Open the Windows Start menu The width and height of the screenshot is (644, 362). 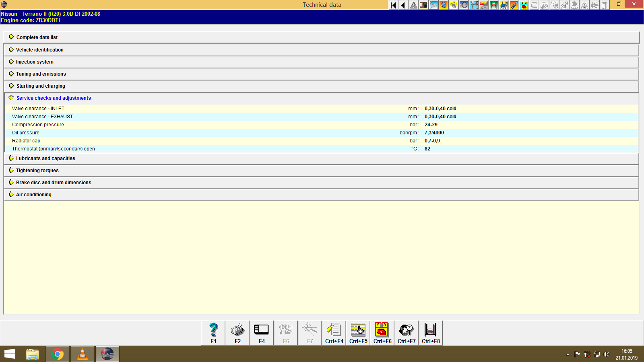pos(9,354)
